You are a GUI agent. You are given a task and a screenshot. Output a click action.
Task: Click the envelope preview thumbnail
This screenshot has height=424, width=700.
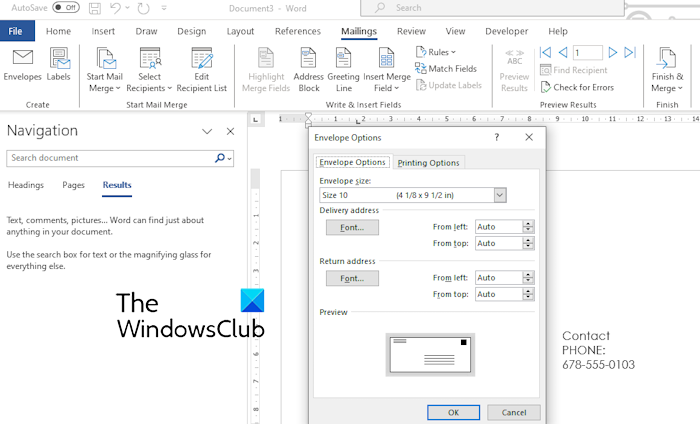(x=430, y=355)
